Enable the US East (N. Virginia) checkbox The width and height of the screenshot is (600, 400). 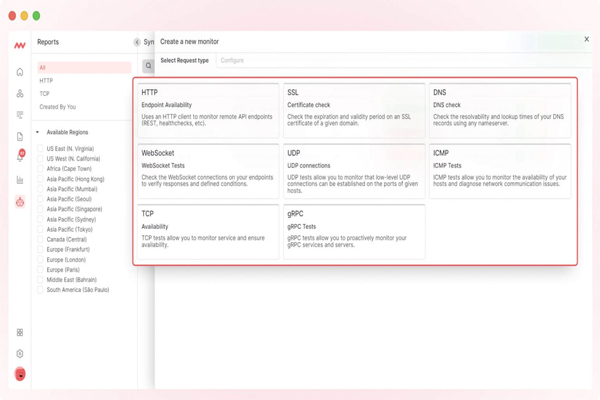coord(41,147)
